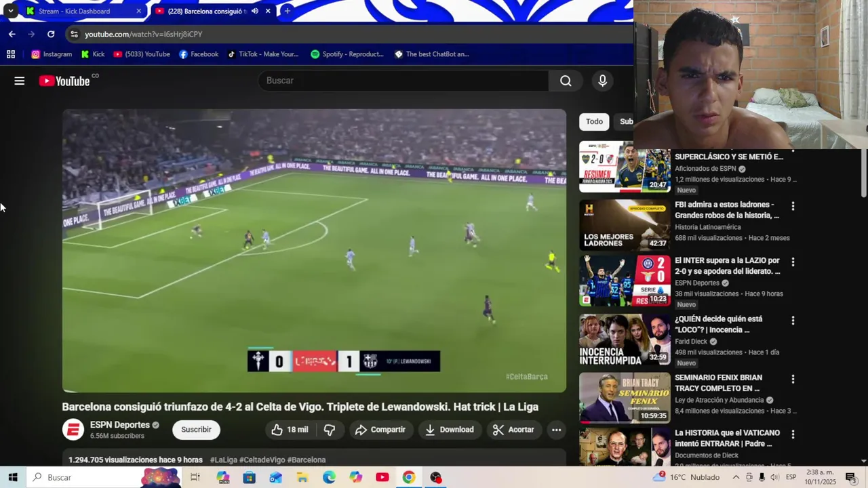Dislike the Barcelona video
Viewport: 868px width, 488px height.
330,430
